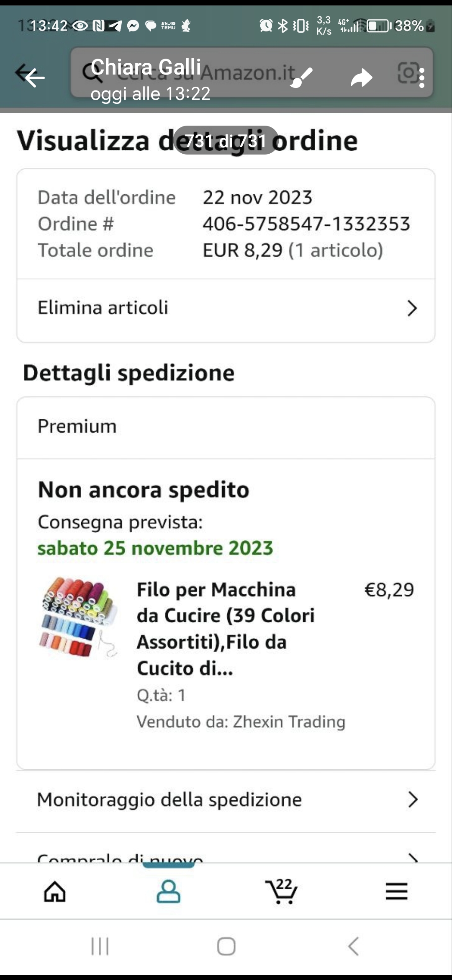Tap the order number 406-5758547-1332353
Viewport: 452px width, 980px height.
click(x=306, y=224)
